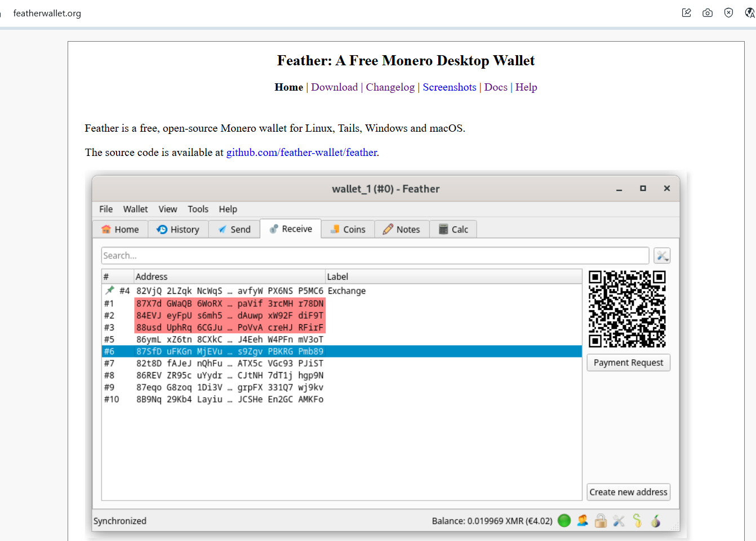This screenshot has height=541, width=756.
Task: Open the Calc tab
Action: coord(453,229)
